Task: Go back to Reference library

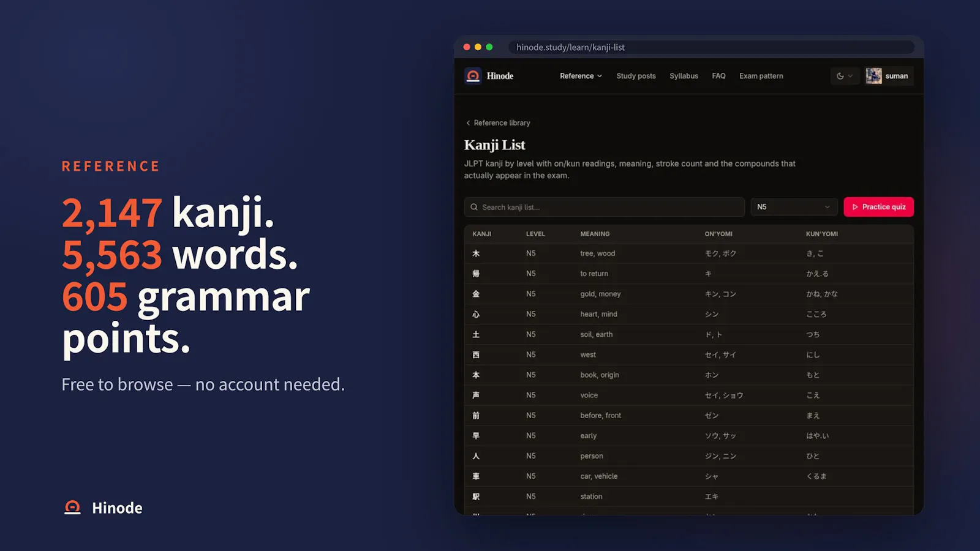Action: [502, 123]
